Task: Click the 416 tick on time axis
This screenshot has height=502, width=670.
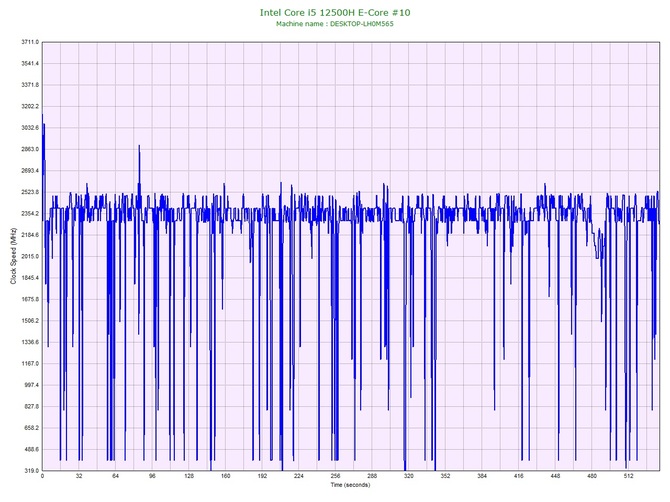Action: [519, 476]
